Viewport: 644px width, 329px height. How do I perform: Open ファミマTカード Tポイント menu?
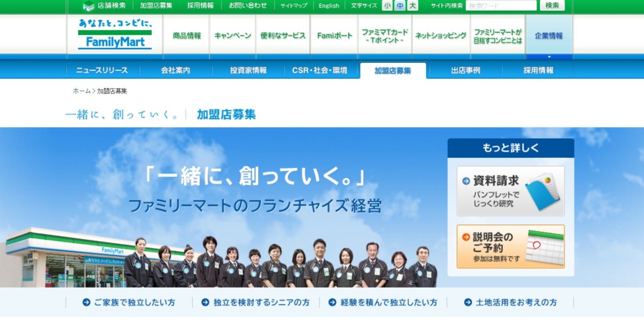tap(385, 36)
